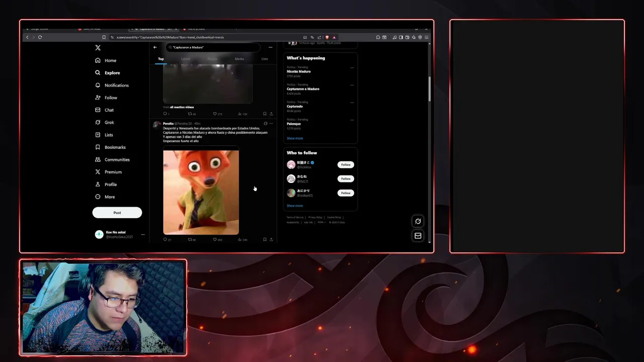
Task: Click the back arrow beside the search box
Action: click(x=155, y=47)
